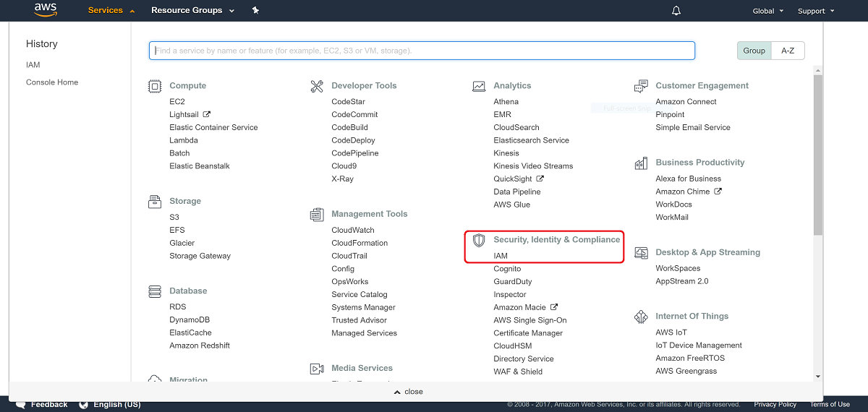Click the external link icon beside Lightsail
The image size is (868, 412).
(x=207, y=114)
